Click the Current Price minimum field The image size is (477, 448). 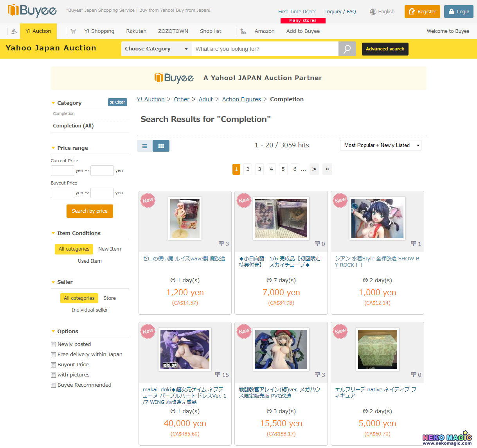[x=63, y=171]
